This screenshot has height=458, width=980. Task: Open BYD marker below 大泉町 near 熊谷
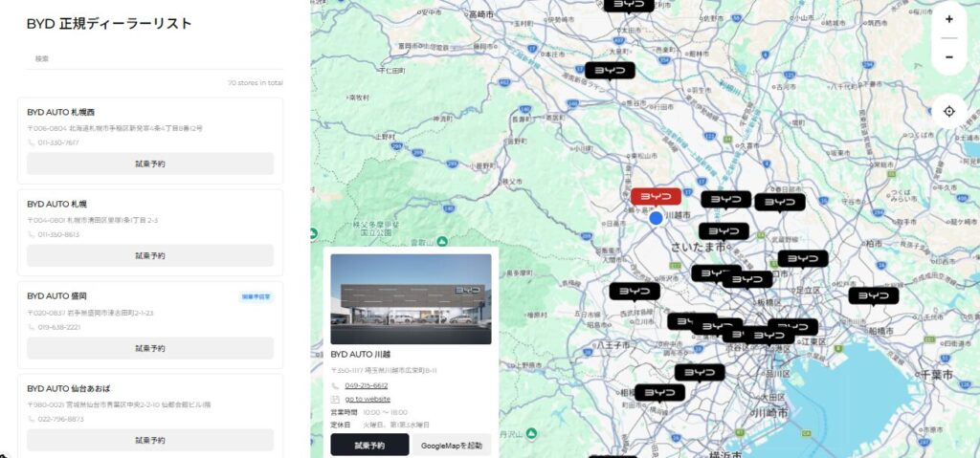(x=610, y=71)
